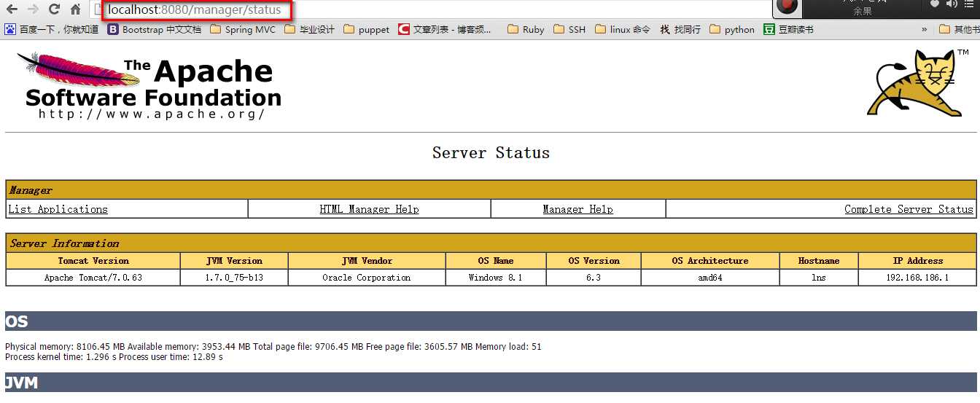980x403 pixels.
Task: Click the hostname value lns
Action: pyautogui.click(x=819, y=278)
